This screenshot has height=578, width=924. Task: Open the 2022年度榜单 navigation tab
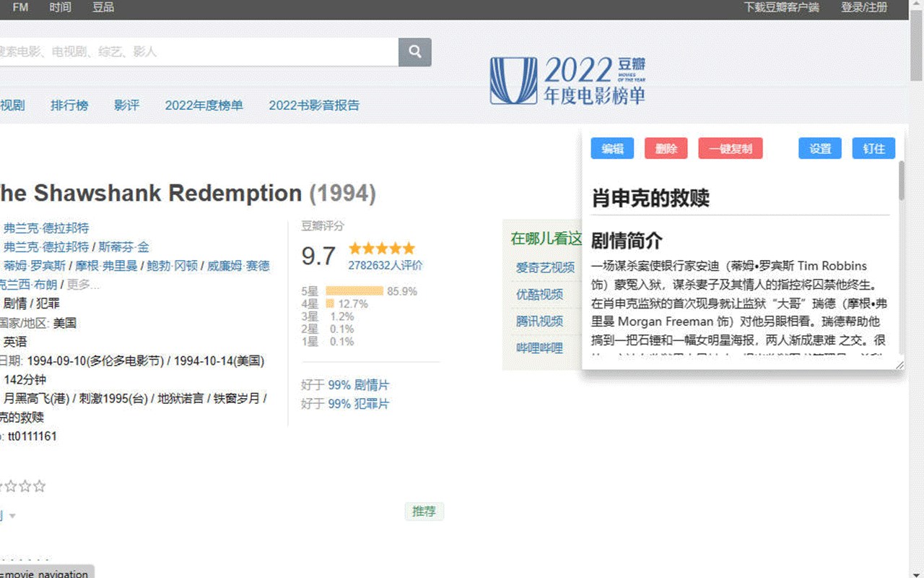pos(204,105)
